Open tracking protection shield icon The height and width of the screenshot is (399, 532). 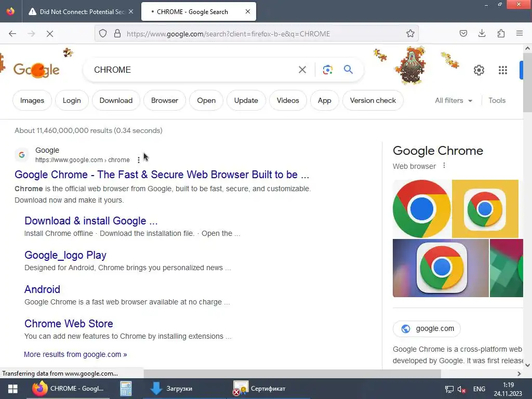coord(103,33)
